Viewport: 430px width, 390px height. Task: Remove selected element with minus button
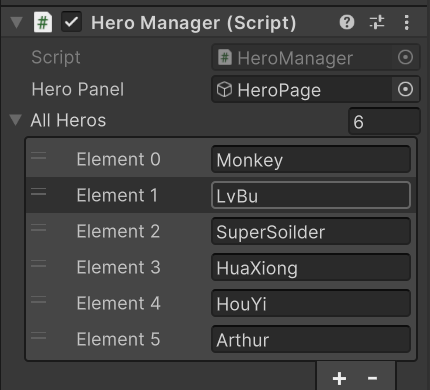(372, 378)
